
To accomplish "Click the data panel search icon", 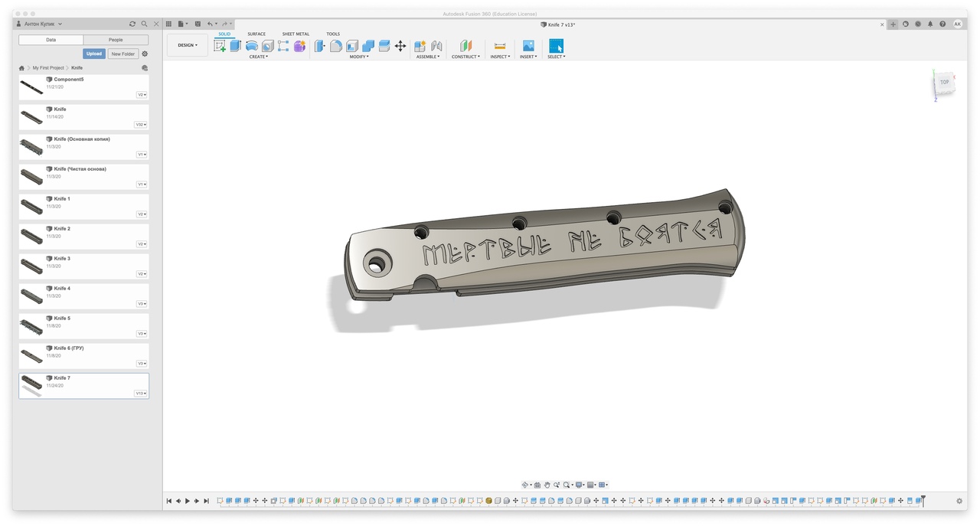I will [x=144, y=24].
